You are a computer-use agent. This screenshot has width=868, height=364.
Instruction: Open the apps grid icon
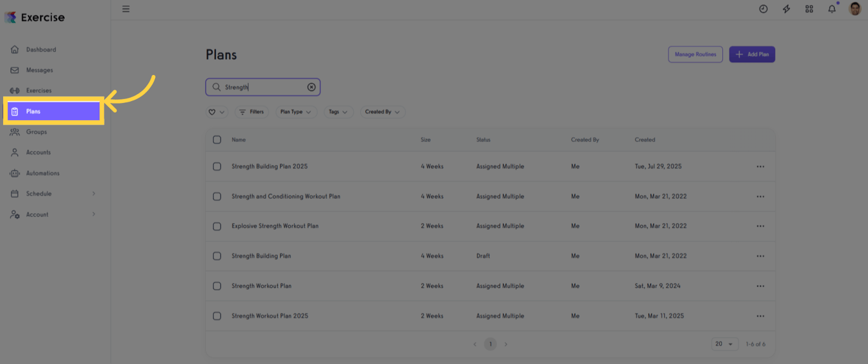click(x=809, y=9)
